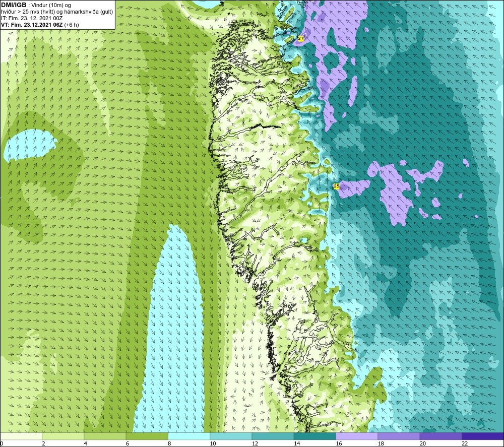
Task: Click the 20–22 m/s violet legend swatch
Action: pyautogui.click(x=440, y=436)
